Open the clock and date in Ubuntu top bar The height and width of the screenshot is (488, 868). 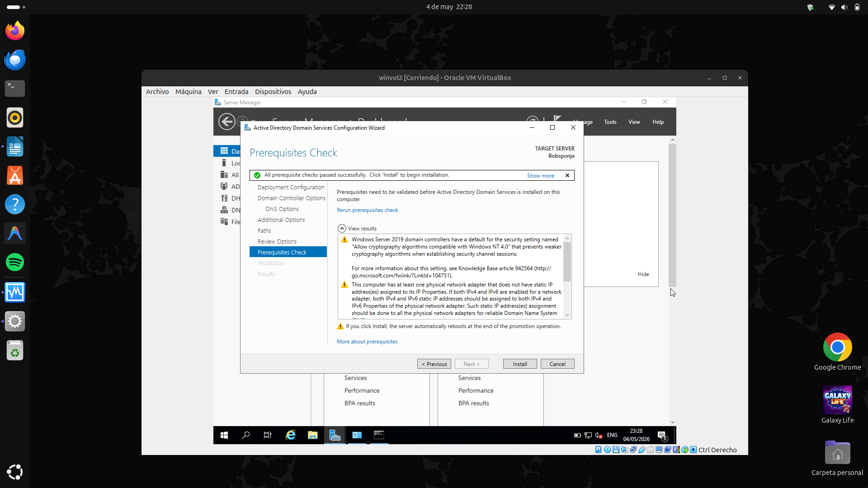(x=449, y=7)
